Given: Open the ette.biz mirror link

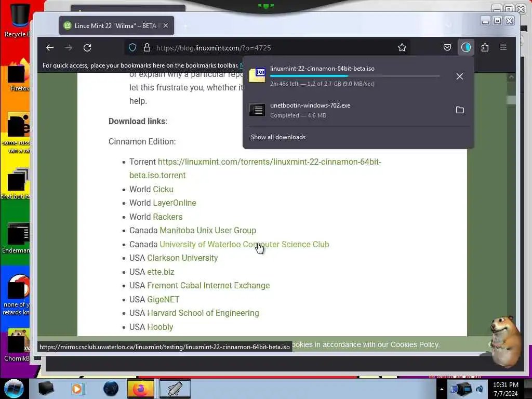Looking at the screenshot, I should 161,272.
